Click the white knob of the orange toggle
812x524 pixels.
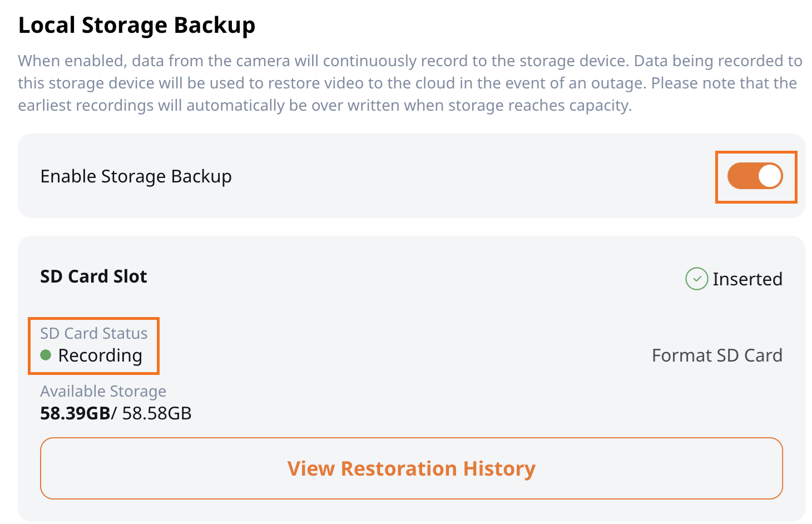coord(770,176)
